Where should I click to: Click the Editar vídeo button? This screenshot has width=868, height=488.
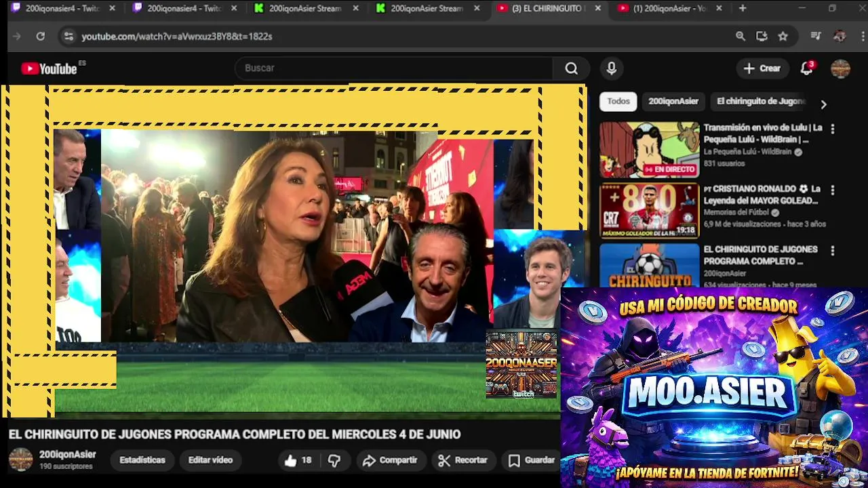coord(210,460)
